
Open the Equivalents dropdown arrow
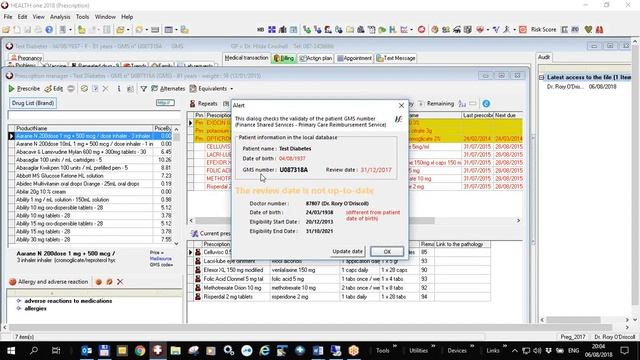(231, 89)
